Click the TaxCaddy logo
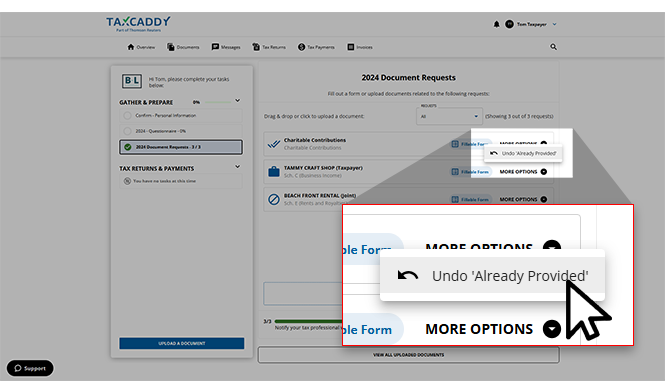This screenshot has width=665, height=381. [x=138, y=24]
